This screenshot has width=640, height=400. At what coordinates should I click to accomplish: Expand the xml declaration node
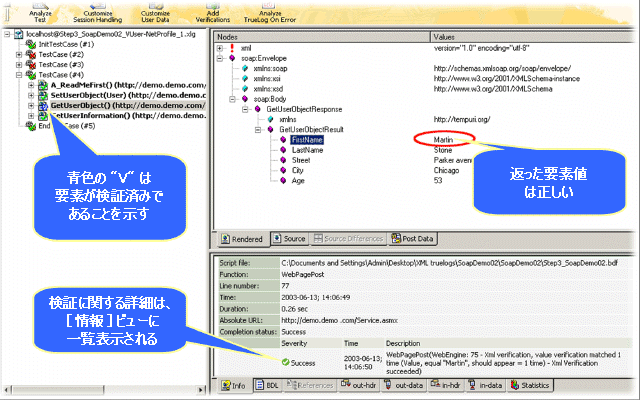[x=220, y=47]
